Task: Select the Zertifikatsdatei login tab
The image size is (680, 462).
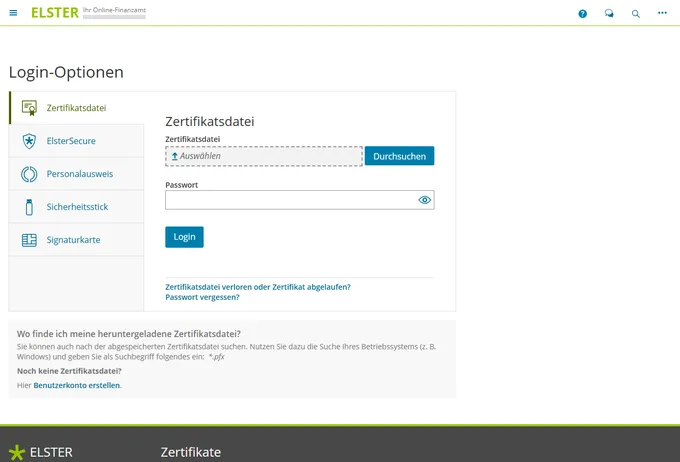Action: [x=77, y=108]
